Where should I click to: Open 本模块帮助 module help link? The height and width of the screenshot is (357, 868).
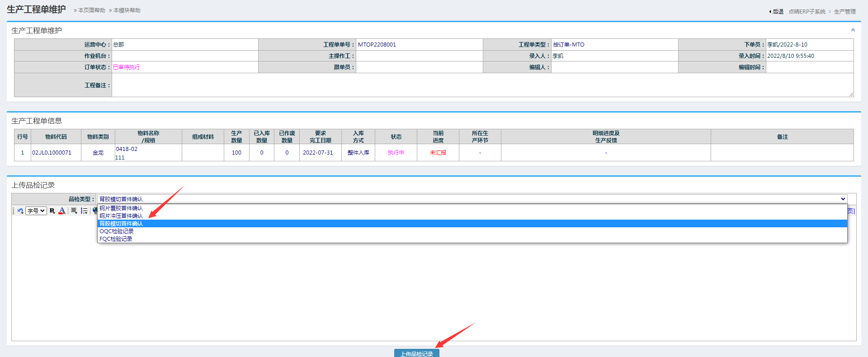pos(127,10)
